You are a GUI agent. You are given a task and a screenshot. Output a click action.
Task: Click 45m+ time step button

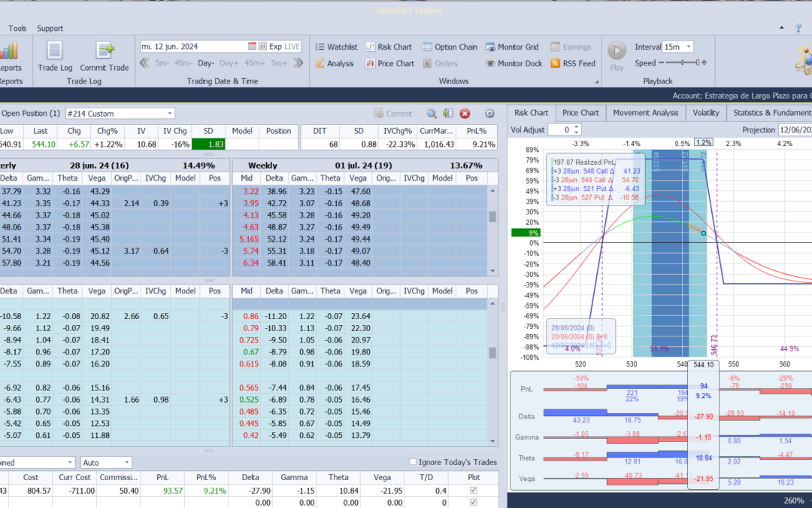pos(254,63)
